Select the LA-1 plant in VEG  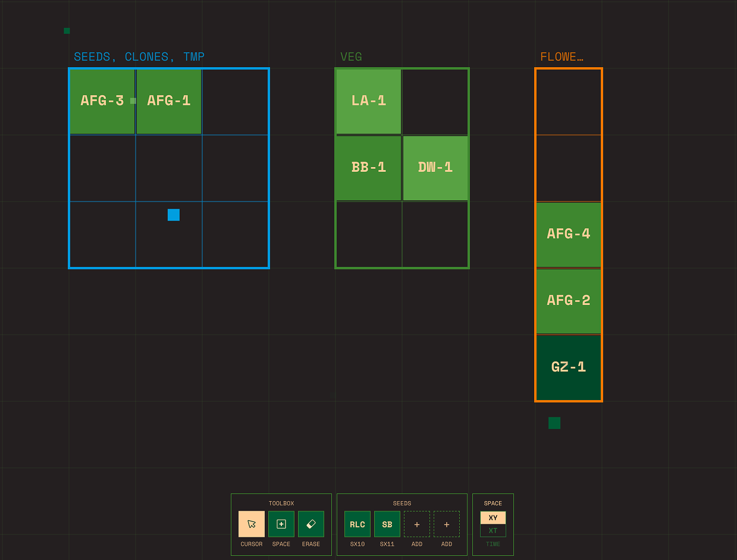point(368,101)
